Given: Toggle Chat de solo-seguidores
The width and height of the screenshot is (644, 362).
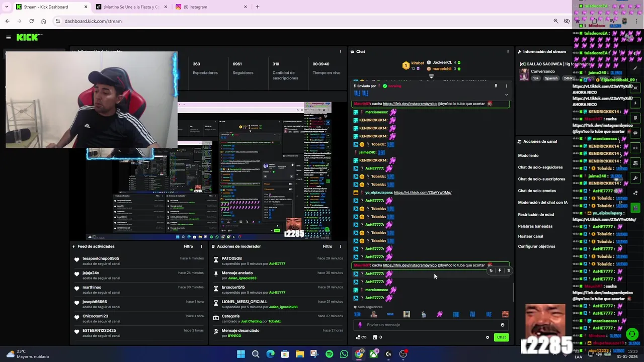Looking at the screenshot, I should (540, 167).
